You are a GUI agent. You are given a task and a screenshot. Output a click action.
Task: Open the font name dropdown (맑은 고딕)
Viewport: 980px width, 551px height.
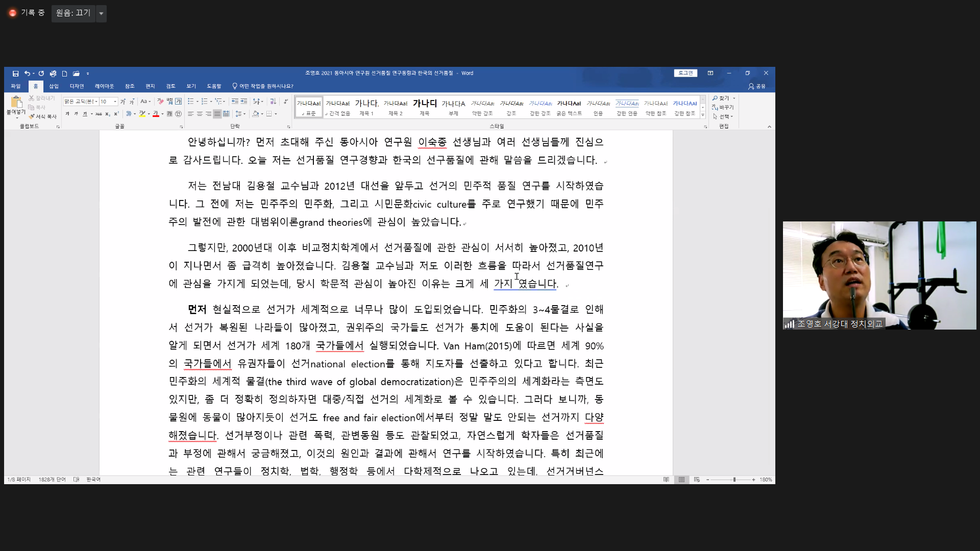coord(96,102)
